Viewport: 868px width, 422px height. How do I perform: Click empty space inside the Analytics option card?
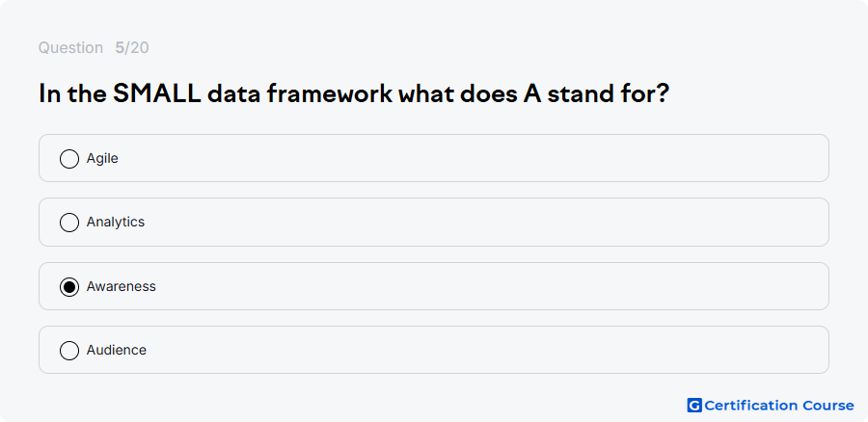(x=471, y=222)
